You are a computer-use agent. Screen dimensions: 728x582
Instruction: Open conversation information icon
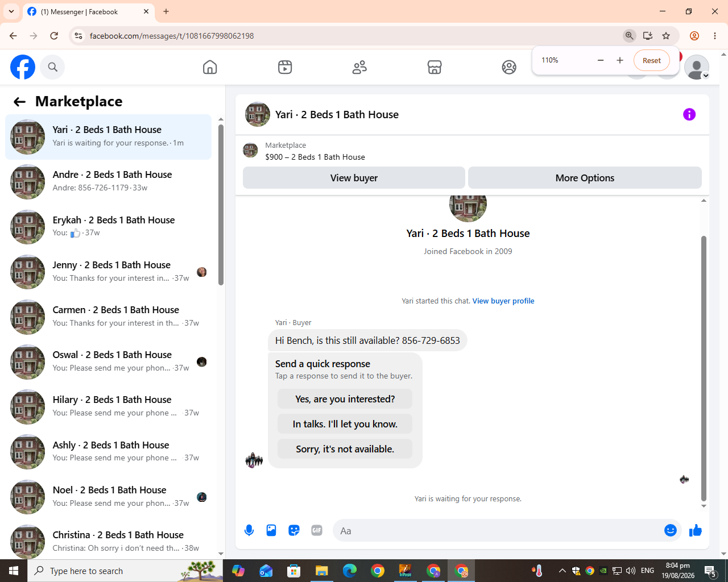tap(689, 114)
